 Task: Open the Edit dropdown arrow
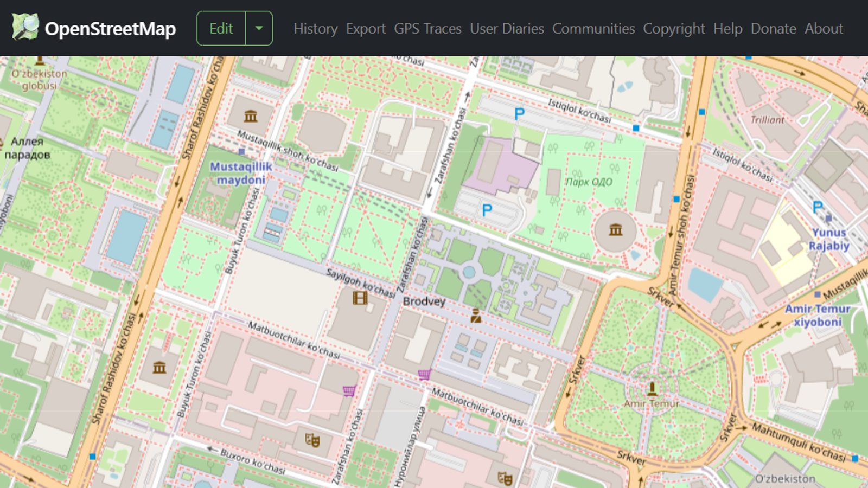[x=259, y=28]
